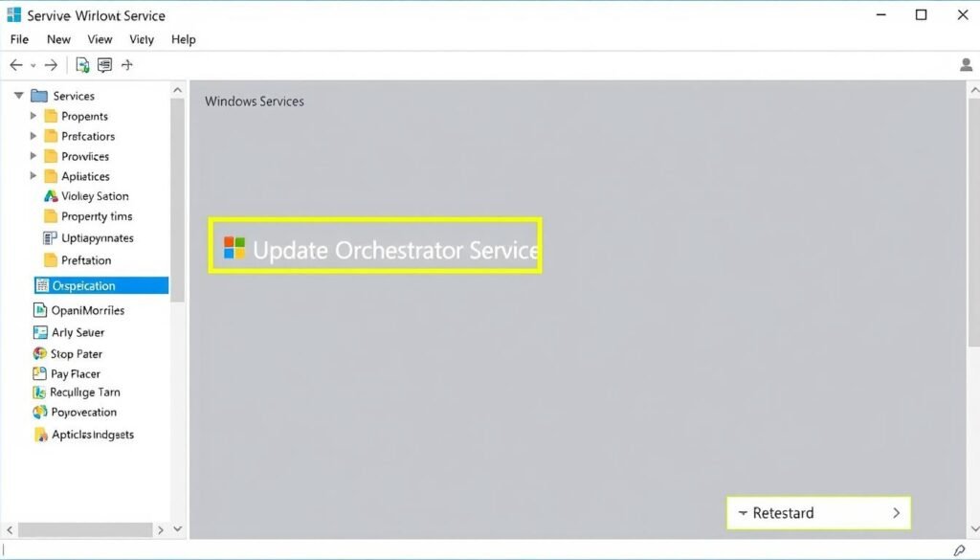
Task: Click the tree panel scroll down arrow
Action: tap(177, 529)
